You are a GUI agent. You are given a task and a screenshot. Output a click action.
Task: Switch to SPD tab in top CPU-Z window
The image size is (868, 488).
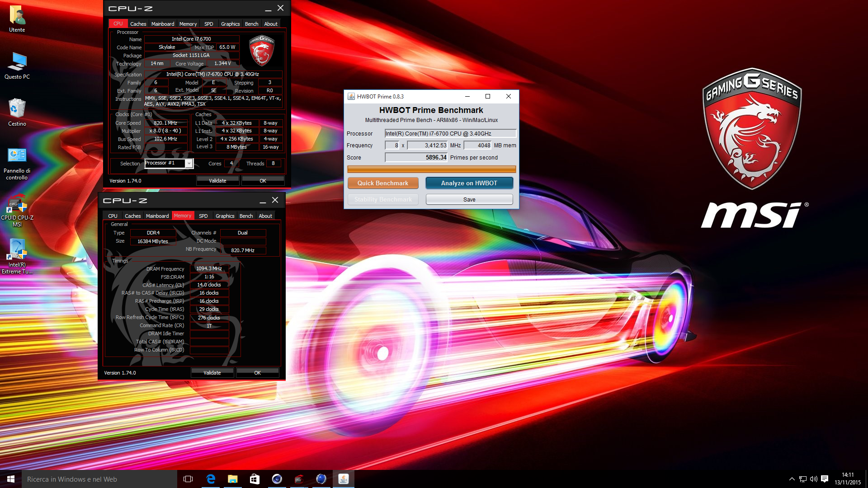coord(208,24)
